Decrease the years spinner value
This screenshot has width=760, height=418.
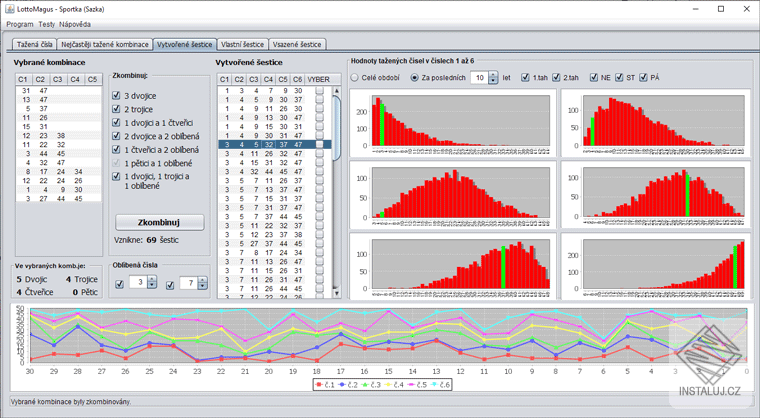pos(493,81)
